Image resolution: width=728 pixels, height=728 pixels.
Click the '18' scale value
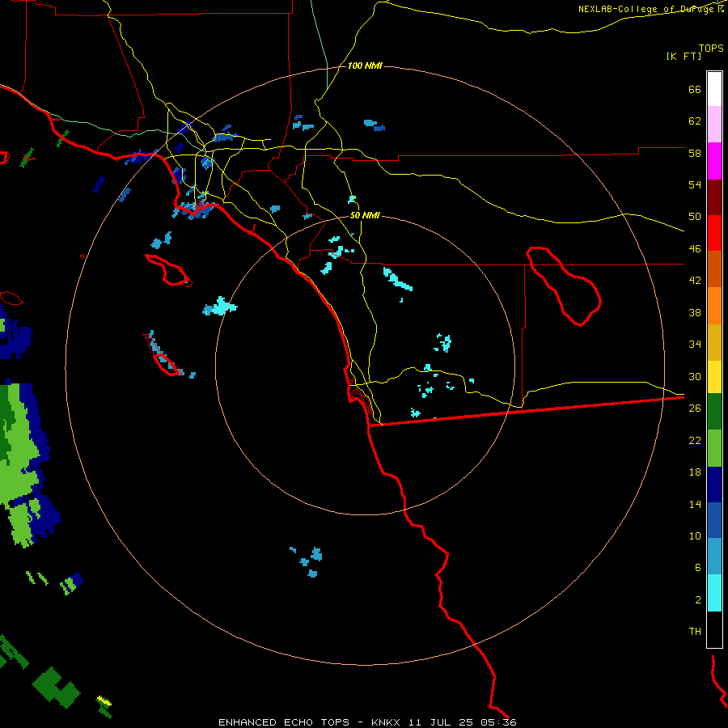(x=695, y=472)
